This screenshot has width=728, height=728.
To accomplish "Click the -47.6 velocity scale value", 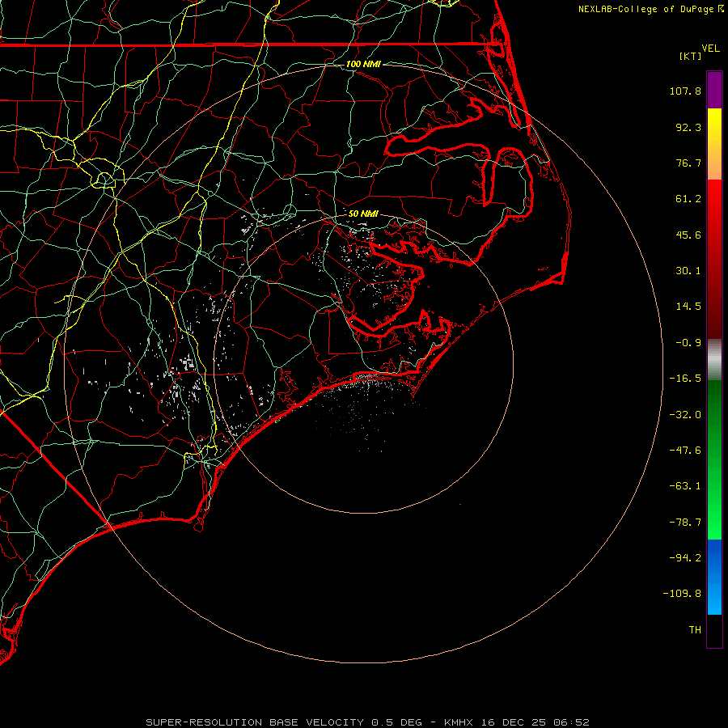I will tap(685, 451).
